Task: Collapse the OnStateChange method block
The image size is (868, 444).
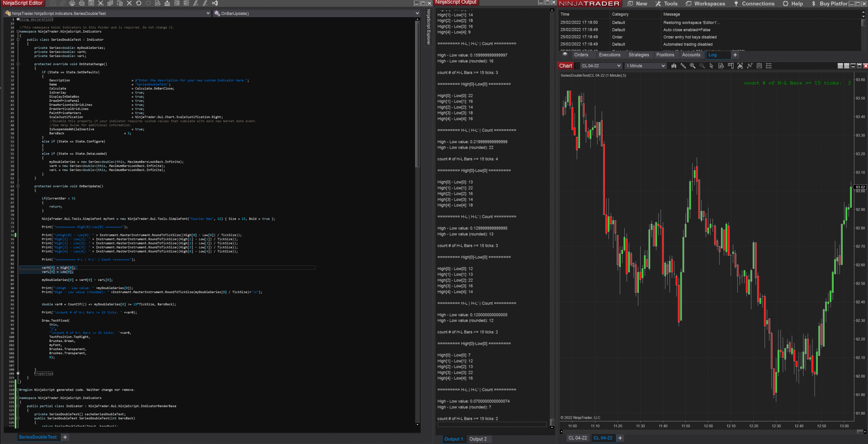Action: 18,64
